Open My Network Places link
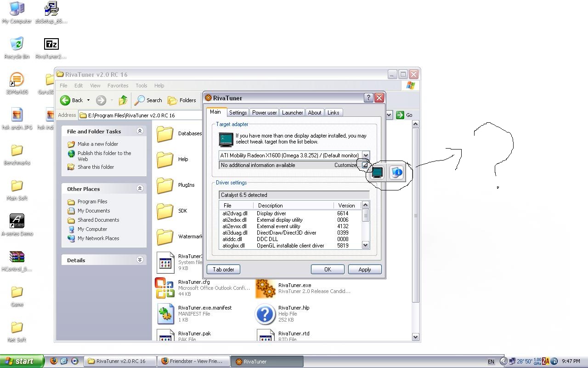 98,238
